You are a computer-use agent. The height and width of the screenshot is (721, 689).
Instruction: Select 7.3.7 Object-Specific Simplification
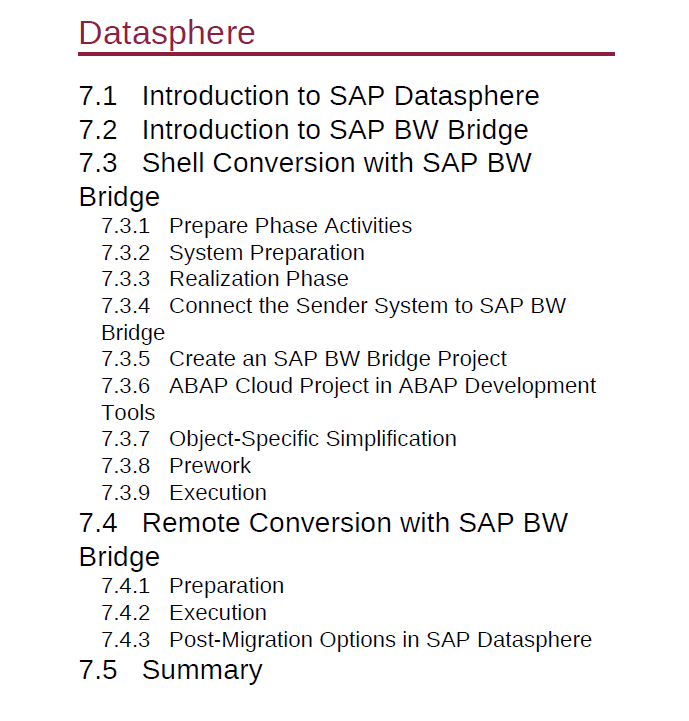279,439
